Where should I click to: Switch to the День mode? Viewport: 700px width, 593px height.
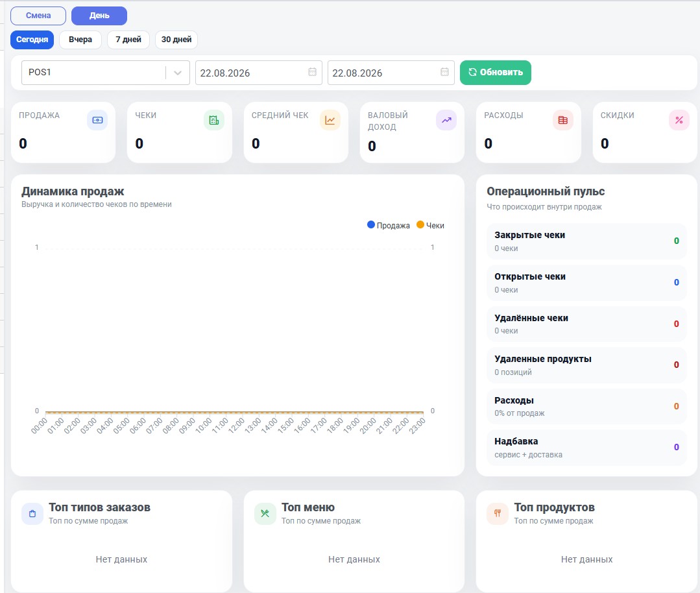99,16
